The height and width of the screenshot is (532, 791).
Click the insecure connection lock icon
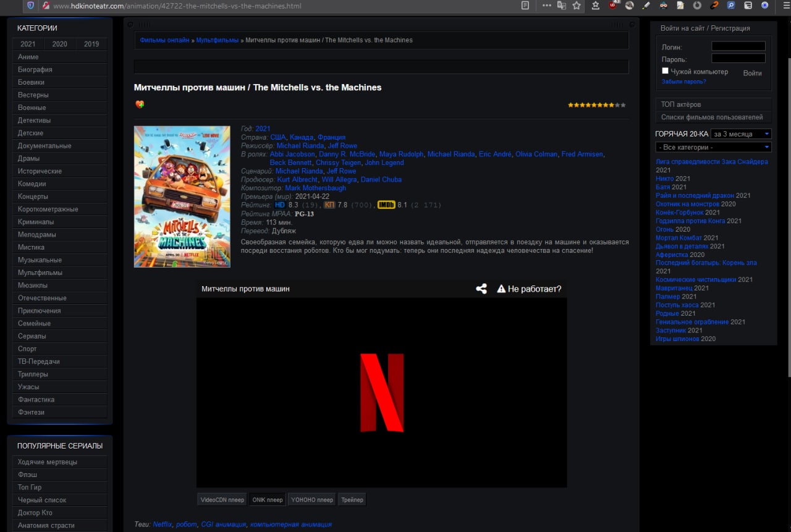point(46,6)
